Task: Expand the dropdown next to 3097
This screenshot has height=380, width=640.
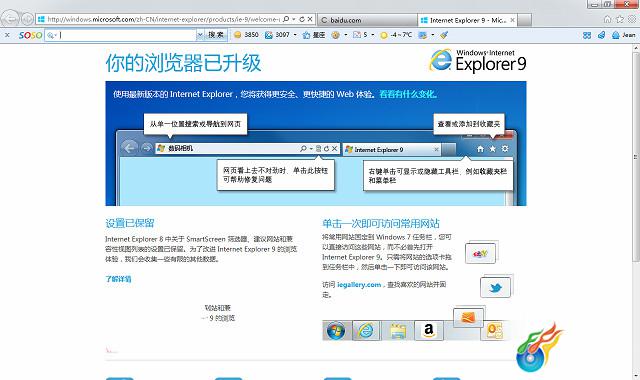Action: tap(295, 35)
